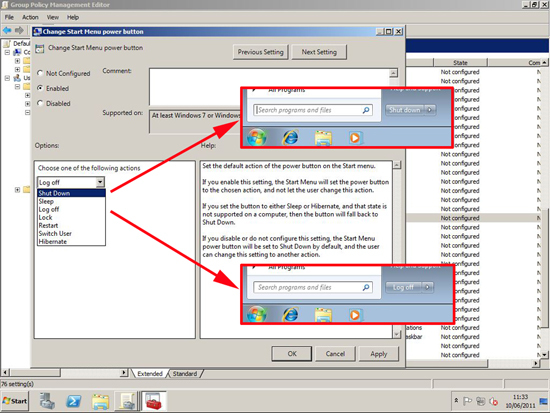
Task: Choose Hibernate from the dropdown list
Action: coord(53,242)
